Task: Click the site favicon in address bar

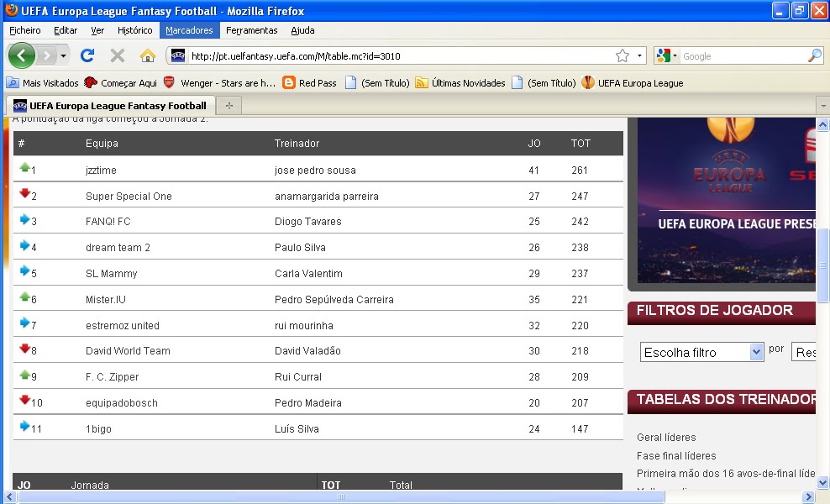Action: click(178, 55)
